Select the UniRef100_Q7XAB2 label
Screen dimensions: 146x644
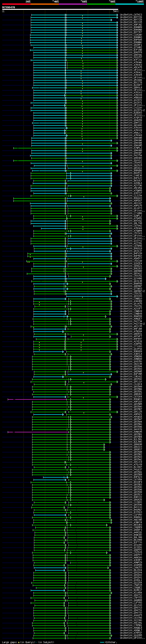tap(131, 48)
